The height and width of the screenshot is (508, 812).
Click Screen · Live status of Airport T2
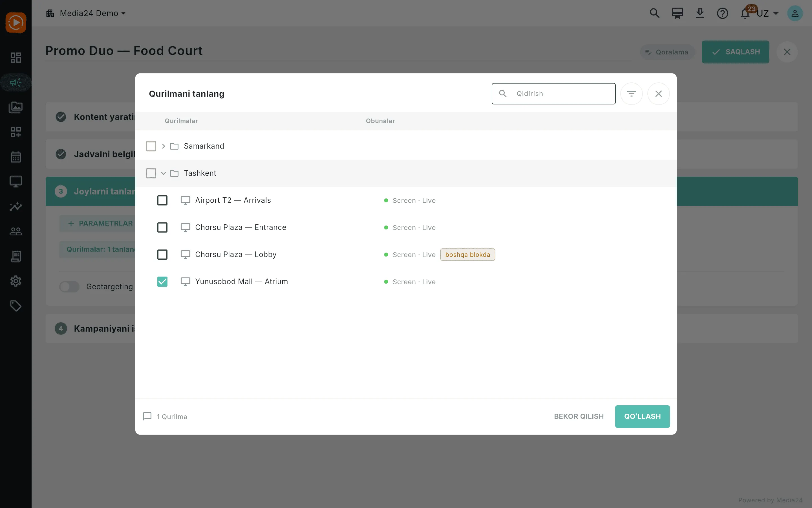coord(414,201)
